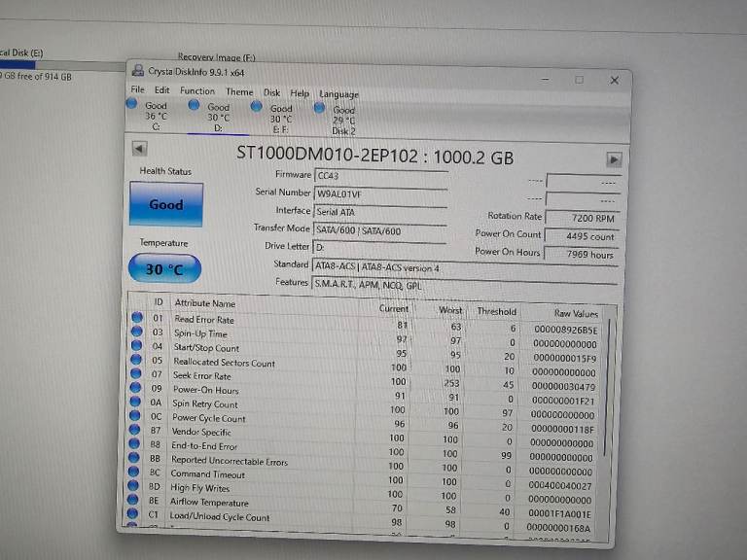
Task: Click the Good health status button
Action: pos(165,204)
